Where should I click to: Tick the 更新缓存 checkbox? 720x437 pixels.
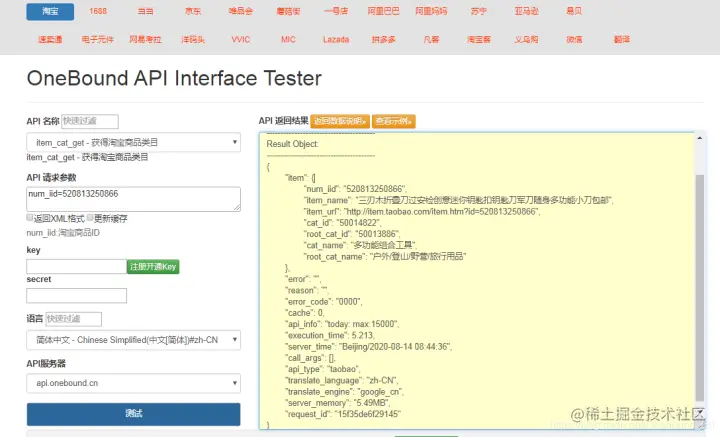coord(90,218)
